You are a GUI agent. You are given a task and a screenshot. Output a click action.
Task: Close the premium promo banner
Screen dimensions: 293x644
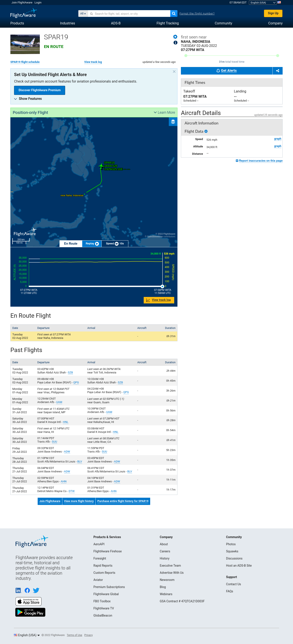pyautogui.click(x=174, y=72)
